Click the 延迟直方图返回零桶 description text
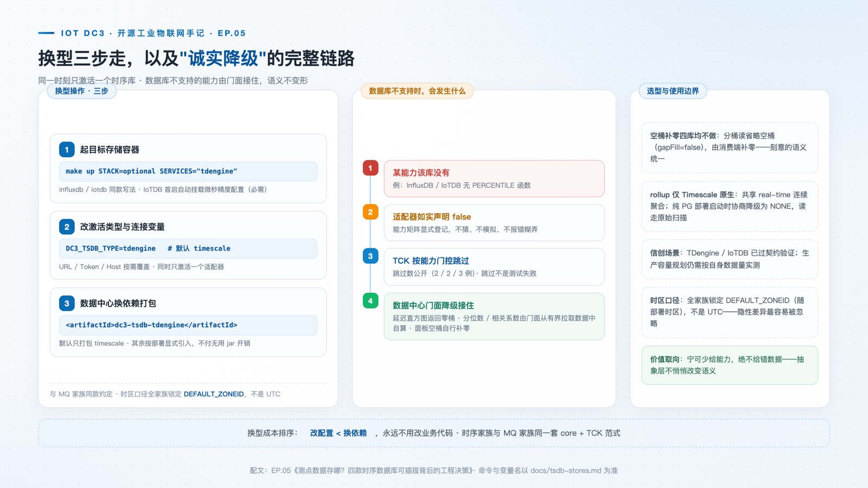 coord(494,323)
